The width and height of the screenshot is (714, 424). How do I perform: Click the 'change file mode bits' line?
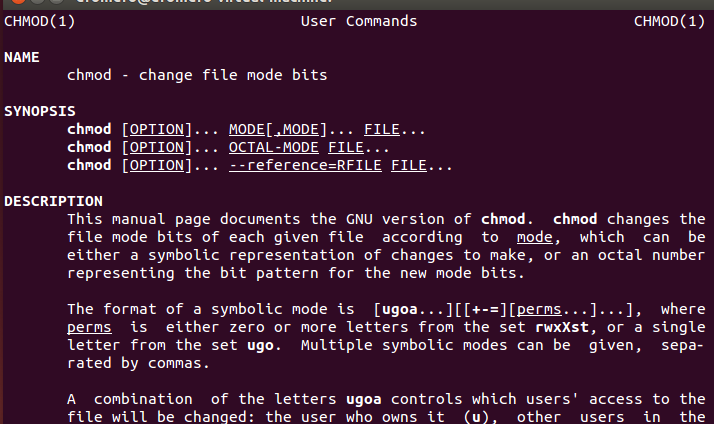coord(197,75)
